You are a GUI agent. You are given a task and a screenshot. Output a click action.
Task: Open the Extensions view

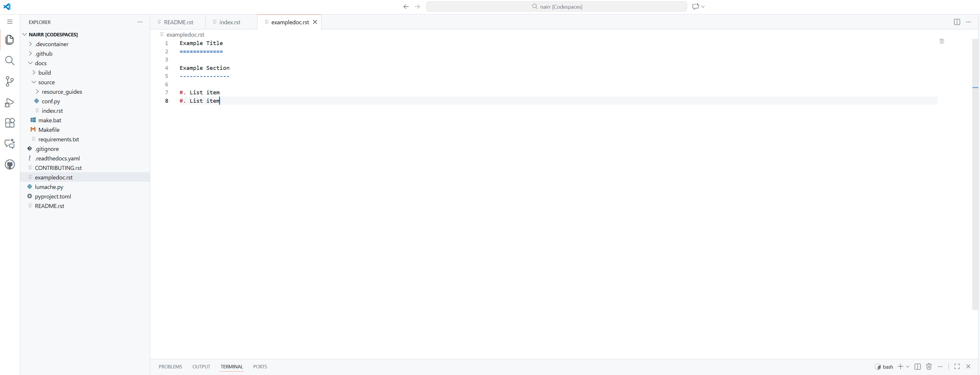pyautogui.click(x=10, y=123)
